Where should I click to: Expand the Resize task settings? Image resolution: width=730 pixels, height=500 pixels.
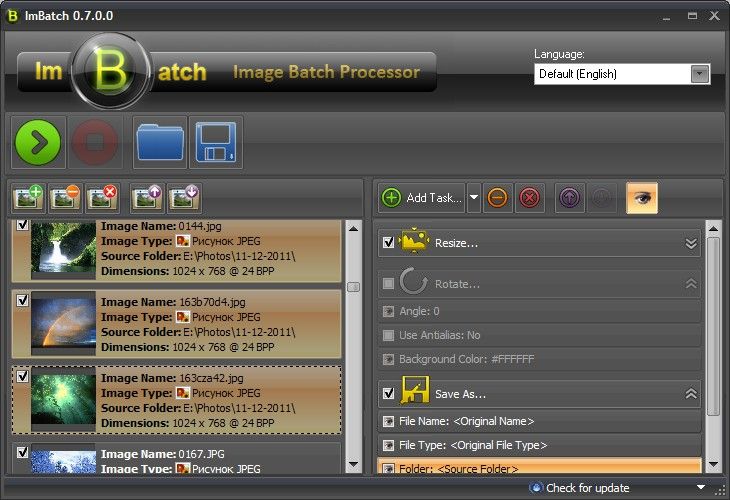click(690, 243)
